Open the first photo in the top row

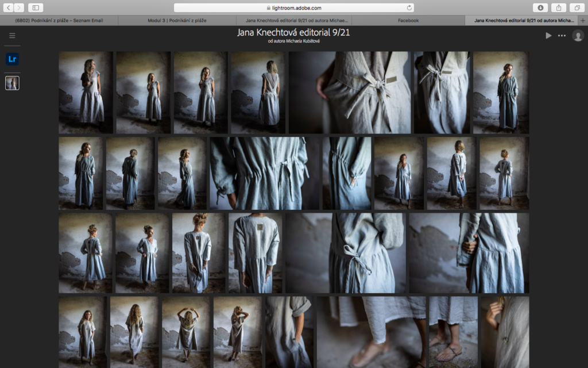(x=86, y=93)
